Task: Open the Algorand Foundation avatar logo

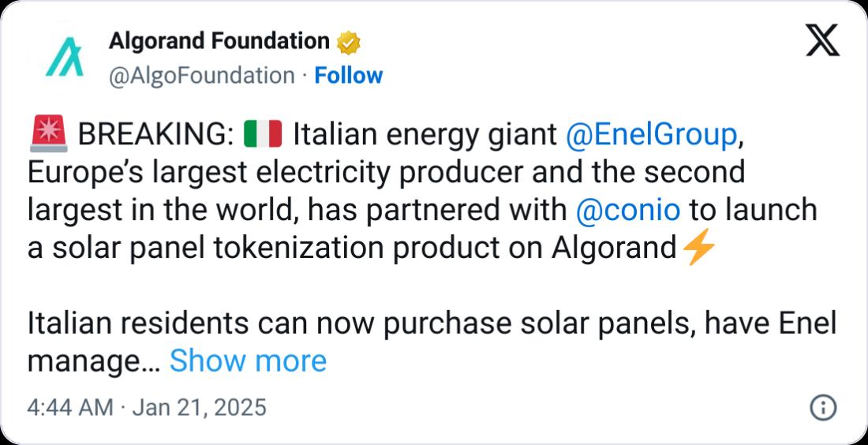Action: (64, 57)
